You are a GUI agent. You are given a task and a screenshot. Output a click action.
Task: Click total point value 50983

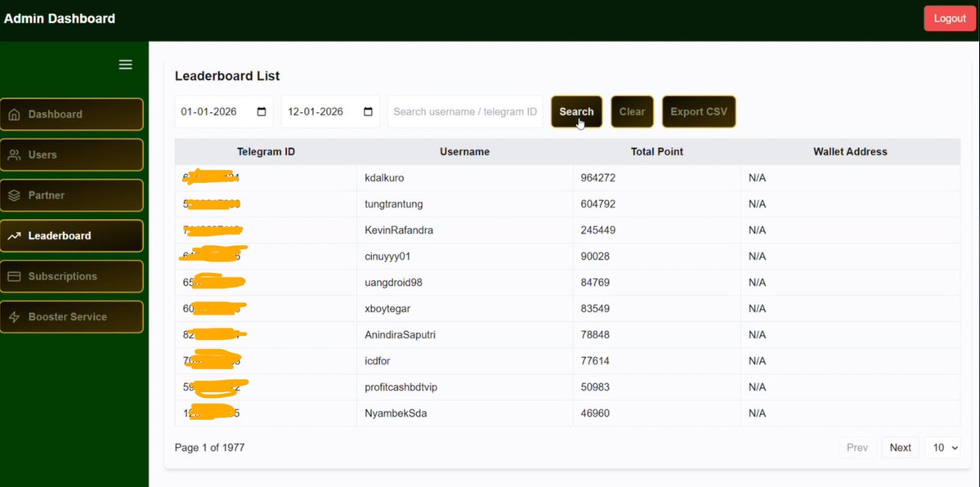(595, 387)
